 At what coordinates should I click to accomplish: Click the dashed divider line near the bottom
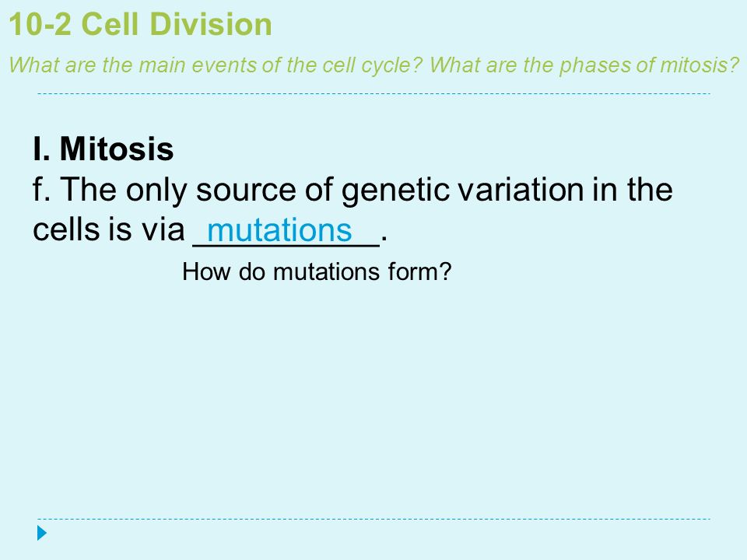[x=374, y=519]
